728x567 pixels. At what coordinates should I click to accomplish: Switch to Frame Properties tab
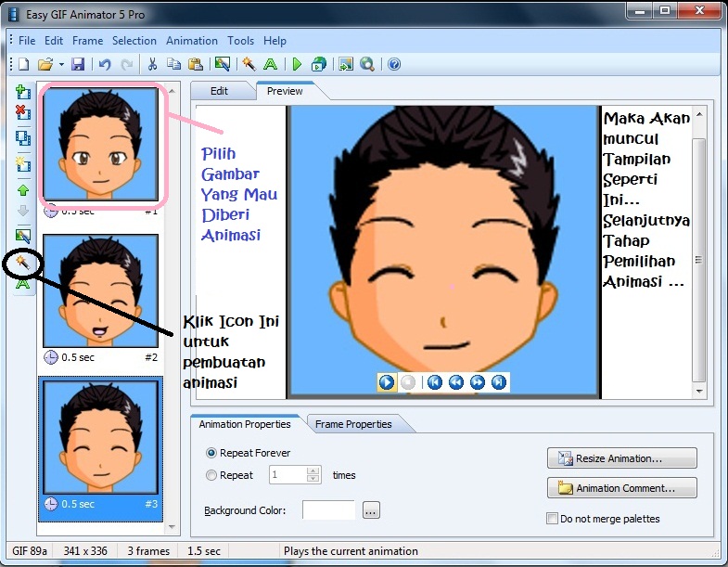(353, 424)
